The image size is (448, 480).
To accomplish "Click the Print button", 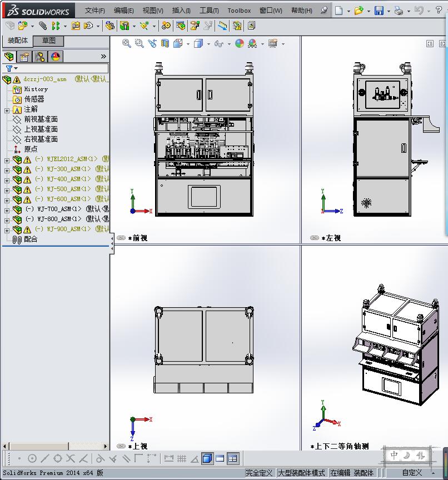I will tap(399, 11).
